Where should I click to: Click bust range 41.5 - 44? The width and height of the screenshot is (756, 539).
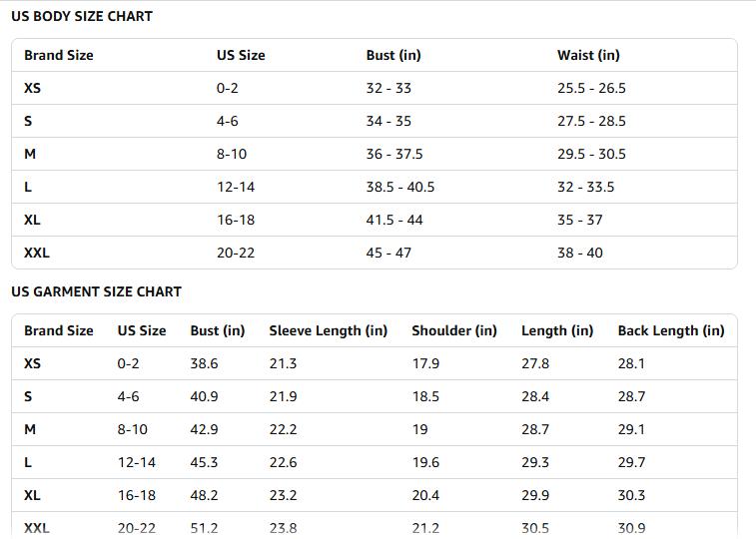pyautogui.click(x=393, y=220)
